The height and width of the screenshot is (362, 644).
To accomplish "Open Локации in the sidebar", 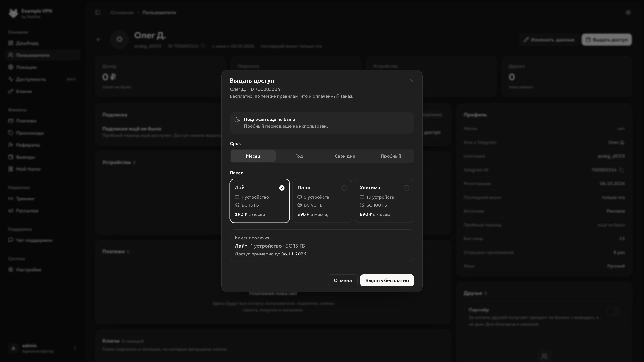I will 42,67.
